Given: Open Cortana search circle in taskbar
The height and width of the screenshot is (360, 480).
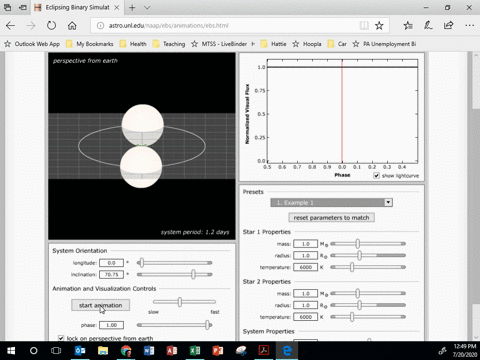Looking at the screenshot, I should pyautogui.click(x=33, y=351).
